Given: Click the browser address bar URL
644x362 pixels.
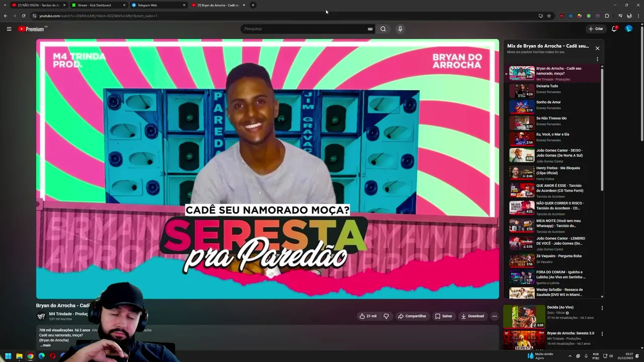Looking at the screenshot, I should [x=98, y=16].
